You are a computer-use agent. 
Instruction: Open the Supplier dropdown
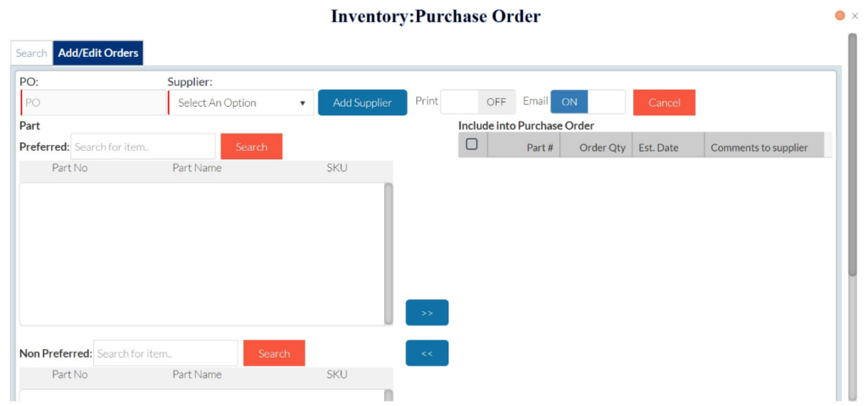tap(241, 103)
